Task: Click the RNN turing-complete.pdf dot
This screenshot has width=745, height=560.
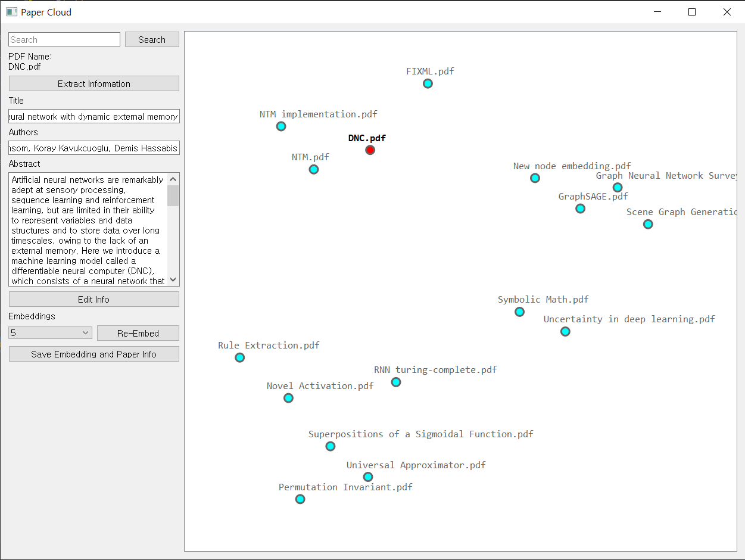Action: [x=395, y=382]
